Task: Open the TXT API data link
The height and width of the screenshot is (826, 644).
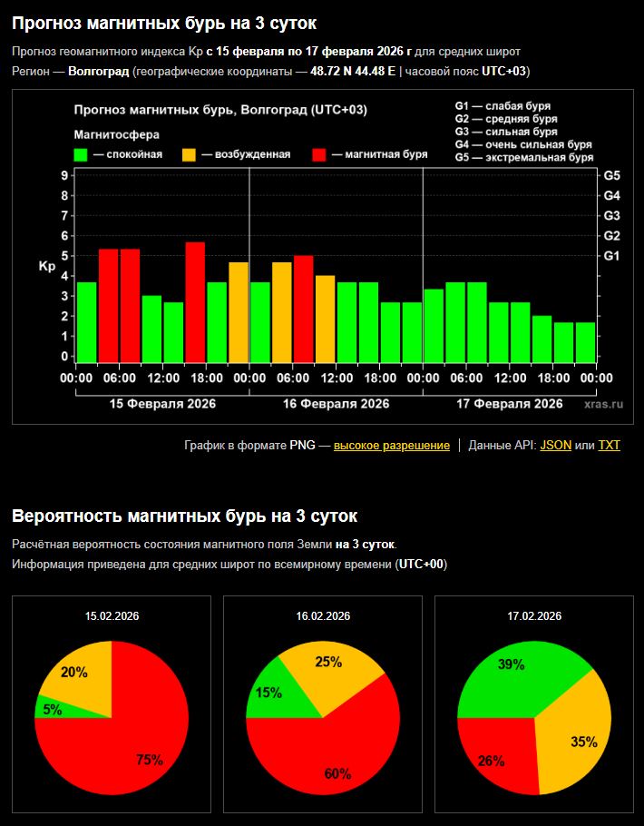Action: click(609, 446)
